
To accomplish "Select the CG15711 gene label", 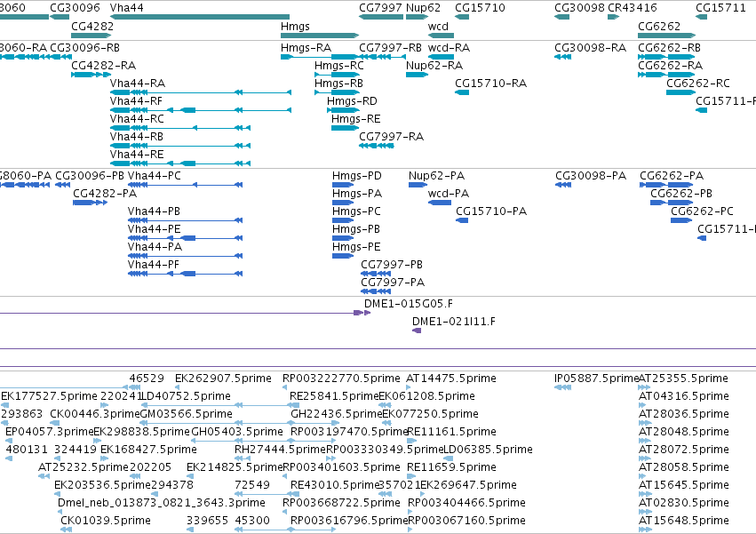I will [720, 8].
